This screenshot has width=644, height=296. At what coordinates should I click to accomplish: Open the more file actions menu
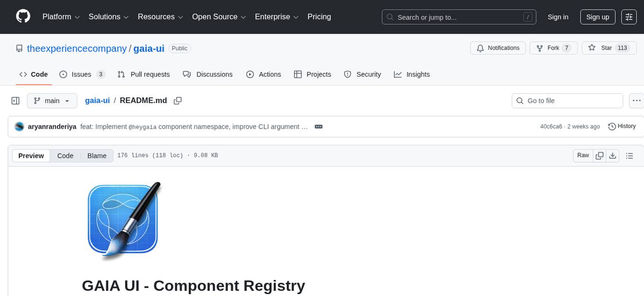tap(636, 100)
